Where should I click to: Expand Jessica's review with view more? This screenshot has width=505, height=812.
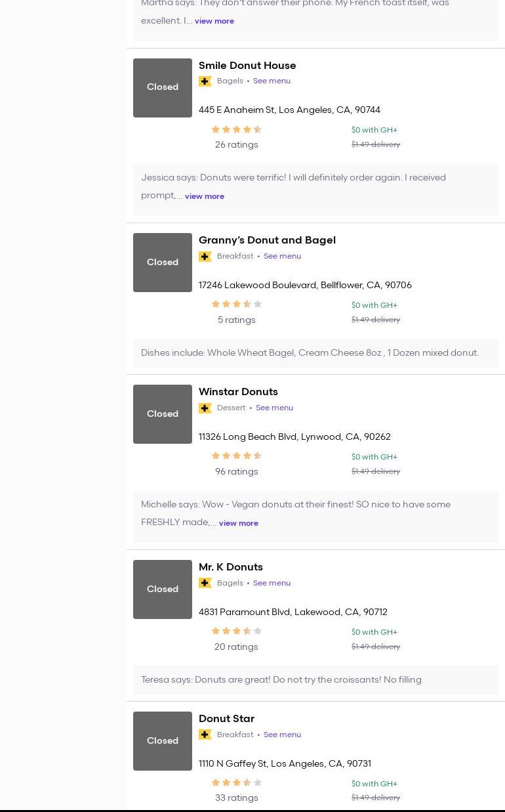pyautogui.click(x=204, y=196)
